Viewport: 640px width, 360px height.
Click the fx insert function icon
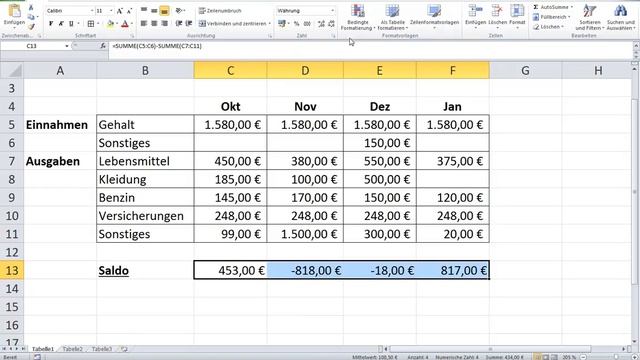tap(103, 46)
